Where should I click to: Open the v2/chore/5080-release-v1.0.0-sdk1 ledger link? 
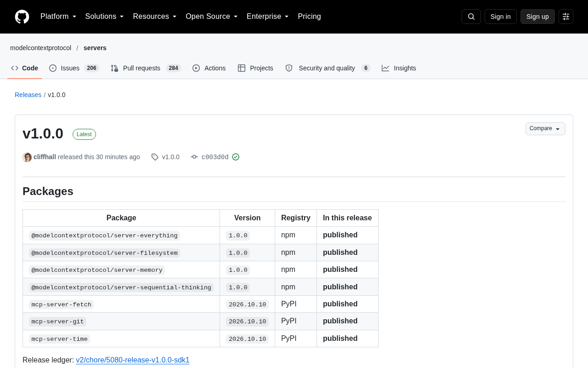(x=133, y=360)
